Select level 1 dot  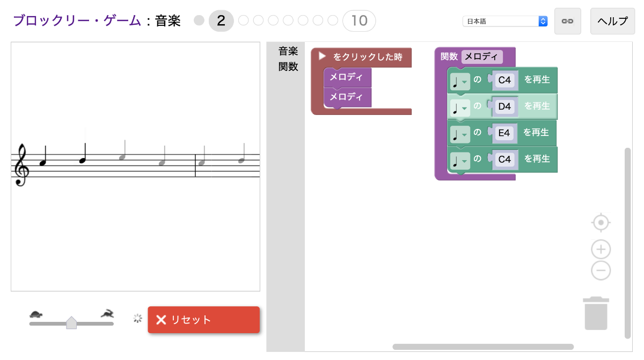tap(199, 20)
